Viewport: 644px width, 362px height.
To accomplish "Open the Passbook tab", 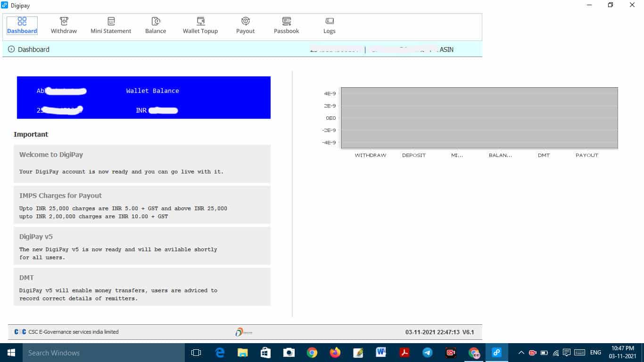I will point(287,25).
